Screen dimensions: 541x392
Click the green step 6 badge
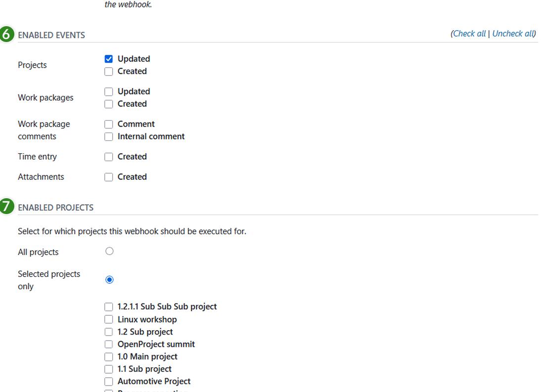point(6,36)
